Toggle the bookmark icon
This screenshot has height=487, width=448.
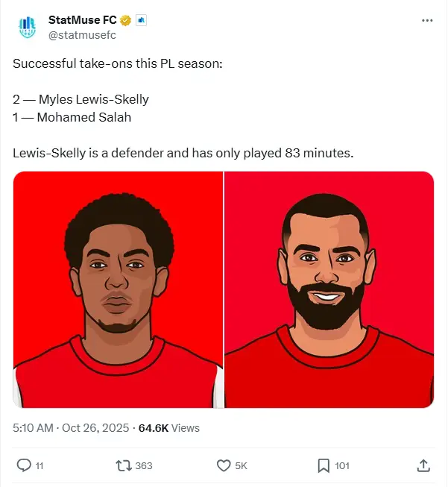point(324,465)
